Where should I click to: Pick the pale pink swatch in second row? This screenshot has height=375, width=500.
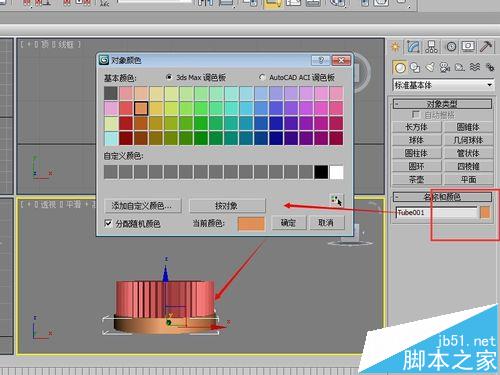111,108
